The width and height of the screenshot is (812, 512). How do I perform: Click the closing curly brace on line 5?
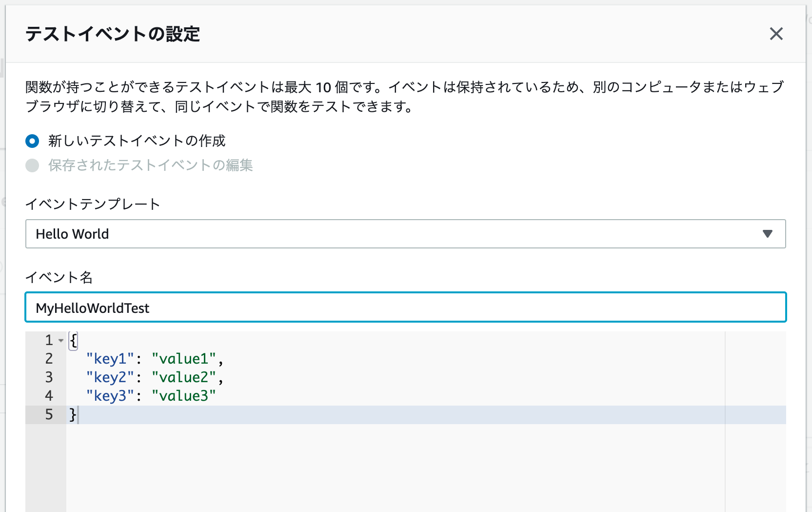tap(73, 414)
